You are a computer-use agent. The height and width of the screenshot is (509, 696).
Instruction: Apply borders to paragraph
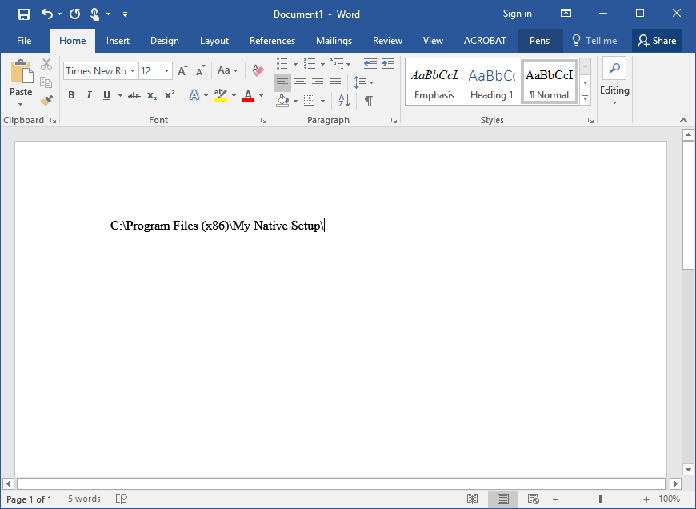(309, 101)
